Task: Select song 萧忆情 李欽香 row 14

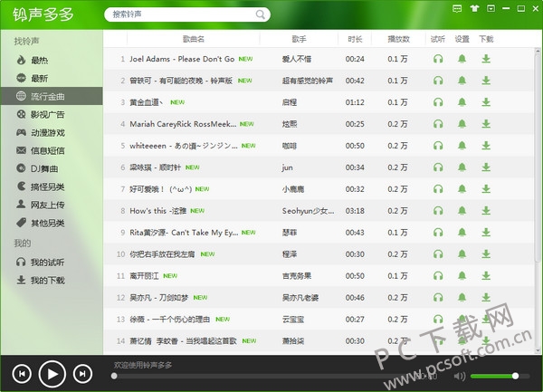Action: tap(183, 341)
